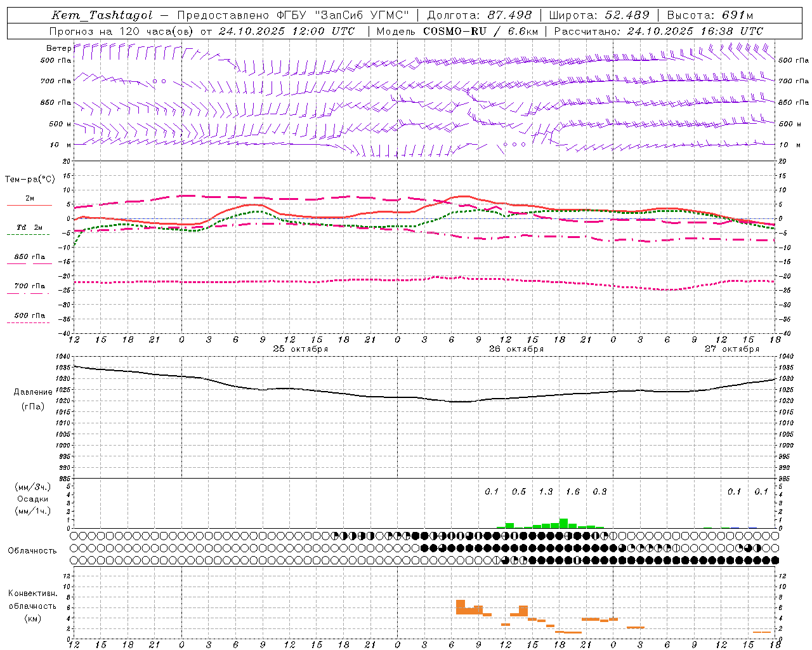Click the Td 2м dew point legend entry
Image resolution: width=812 pixels, height=650 pixels.
[30, 227]
